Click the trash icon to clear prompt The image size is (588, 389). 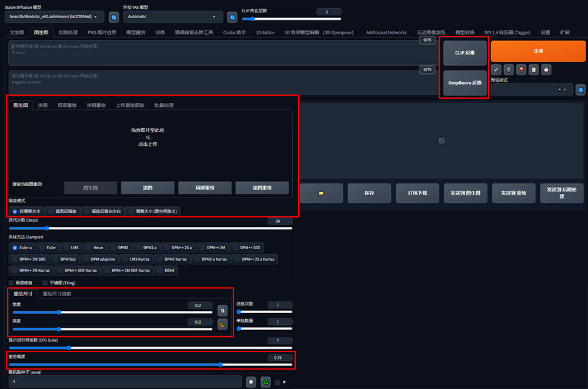pos(509,69)
